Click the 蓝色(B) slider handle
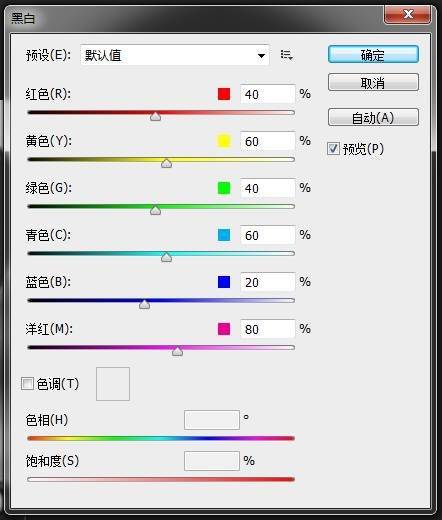 tap(144, 304)
